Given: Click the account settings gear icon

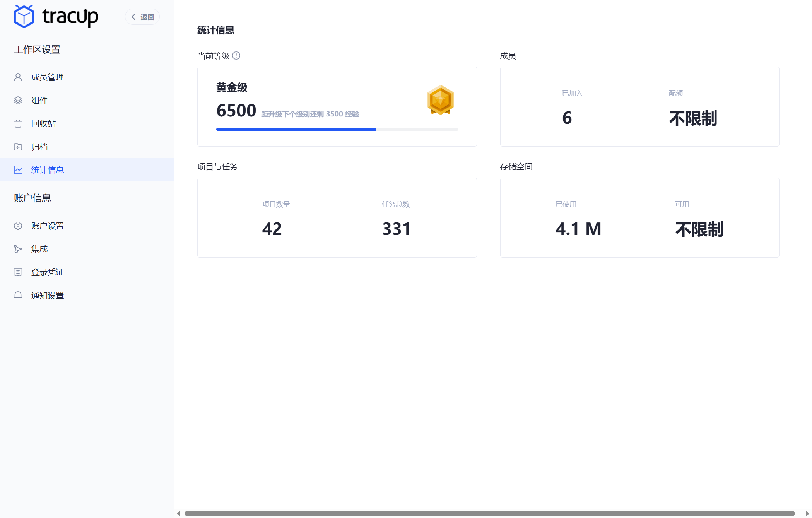Looking at the screenshot, I should click(18, 226).
